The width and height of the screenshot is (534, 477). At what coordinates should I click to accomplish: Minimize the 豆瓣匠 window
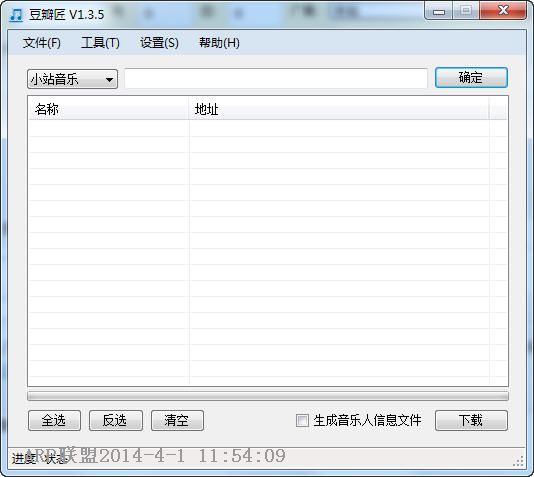[x=439, y=12]
